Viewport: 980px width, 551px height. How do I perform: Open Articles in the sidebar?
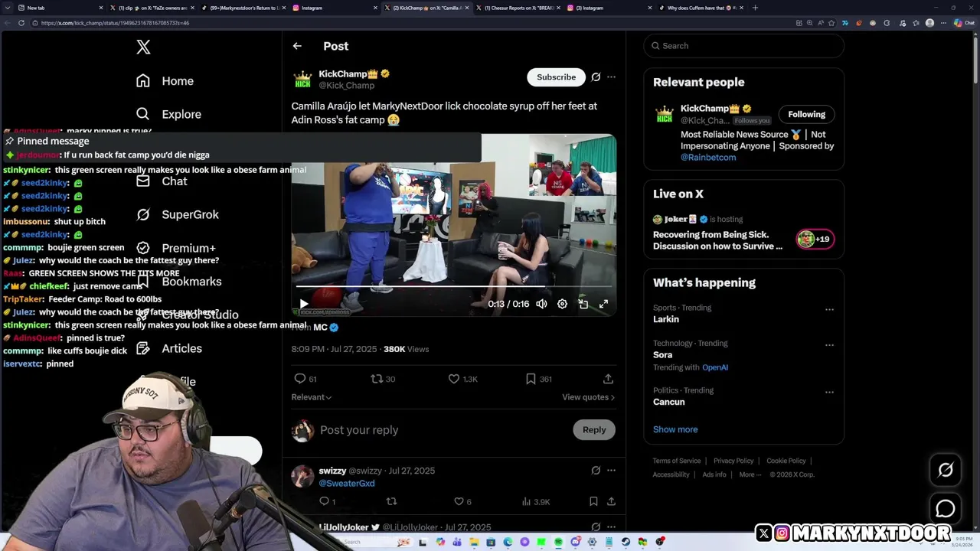(169, 348)
